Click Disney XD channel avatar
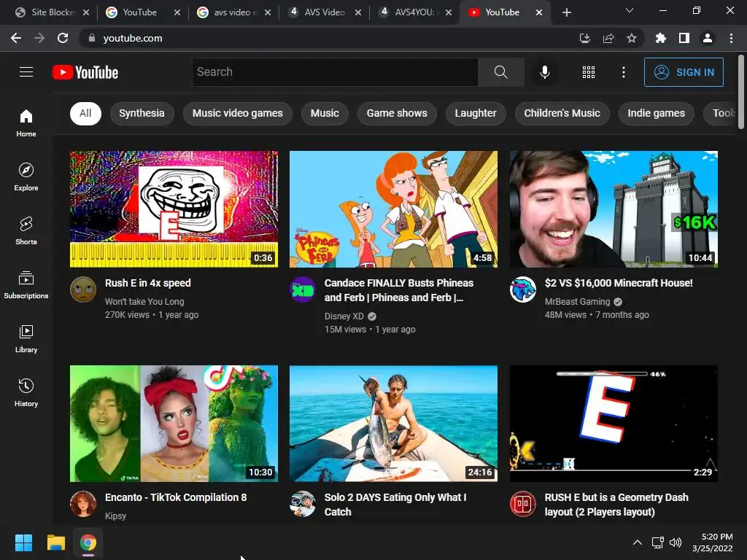The height and width of the screenshot is (560, 747). 303,289
